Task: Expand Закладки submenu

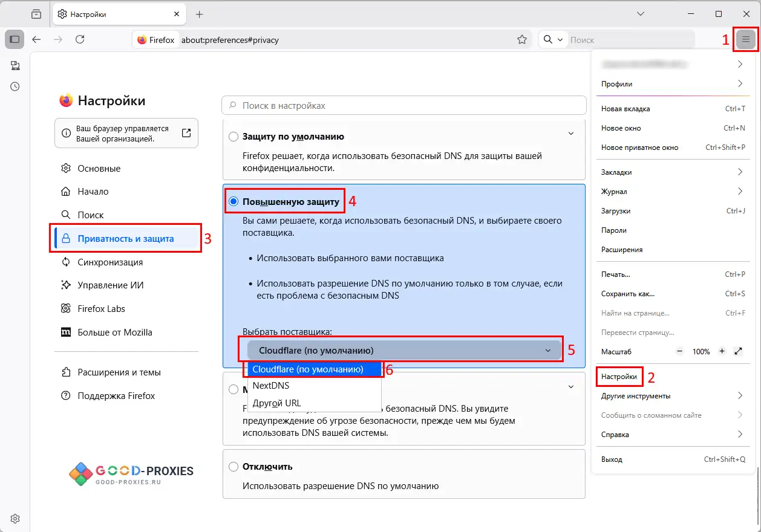Action: pyautogui.click(x=673, y=172)
